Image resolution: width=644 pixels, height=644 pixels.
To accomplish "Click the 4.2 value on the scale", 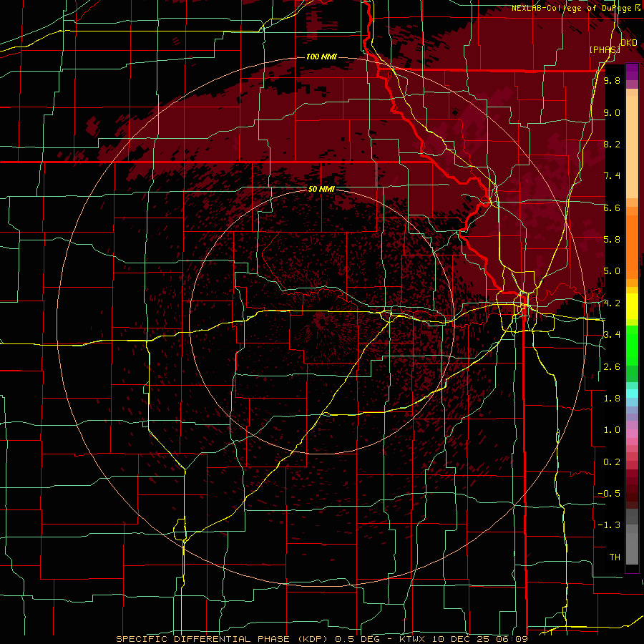I will [x=612, y=303].
